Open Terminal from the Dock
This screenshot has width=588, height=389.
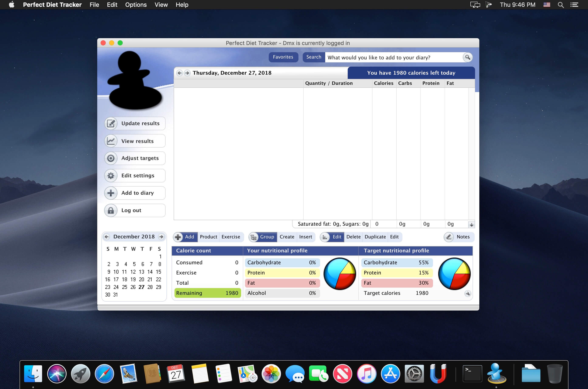[472, 374]
